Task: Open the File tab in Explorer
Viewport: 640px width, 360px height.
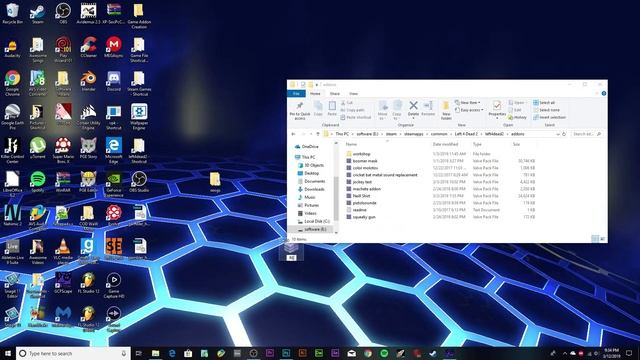Action: pos(296,93)
